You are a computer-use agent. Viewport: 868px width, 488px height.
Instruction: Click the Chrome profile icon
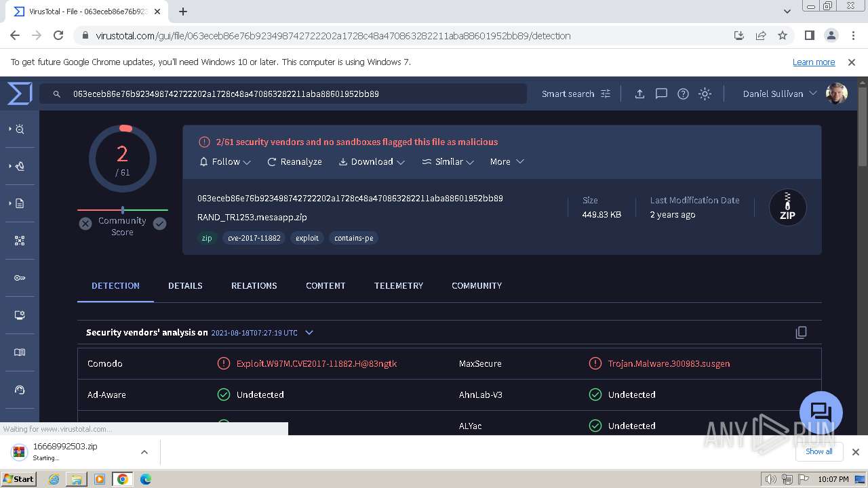[x=831, y=35]
